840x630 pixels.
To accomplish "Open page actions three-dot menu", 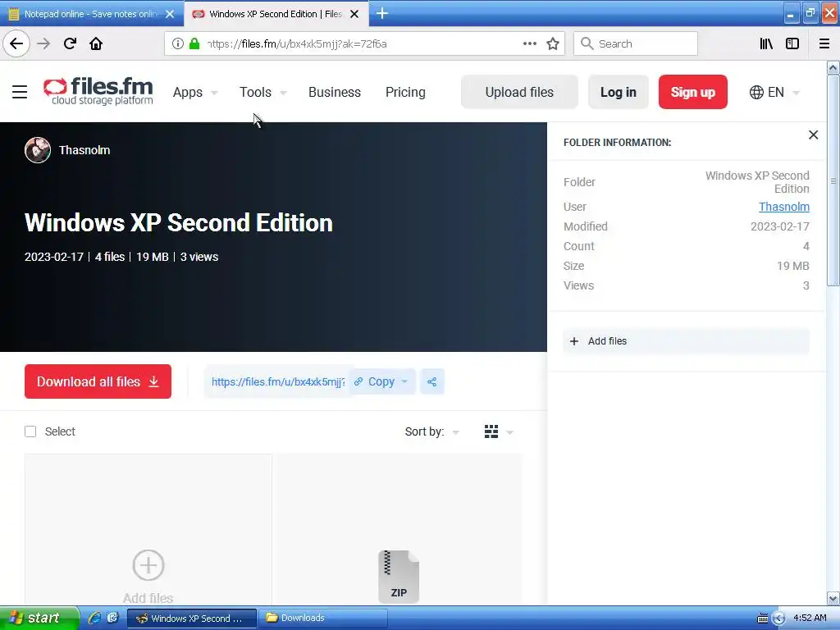I will click(x=529, y=44).
